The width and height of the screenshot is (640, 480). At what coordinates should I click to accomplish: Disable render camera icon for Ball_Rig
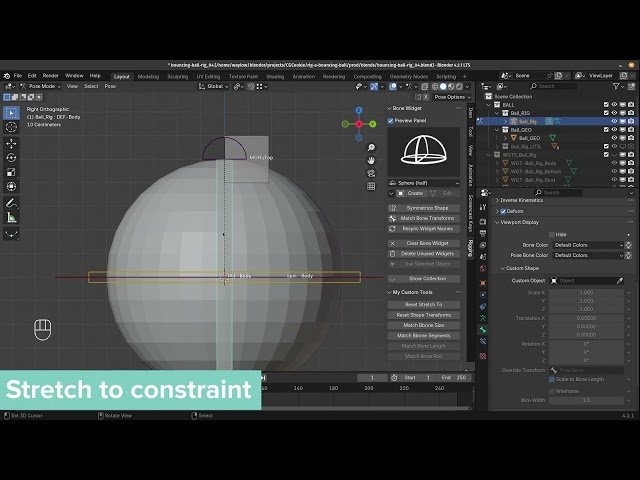coord(631,121)
